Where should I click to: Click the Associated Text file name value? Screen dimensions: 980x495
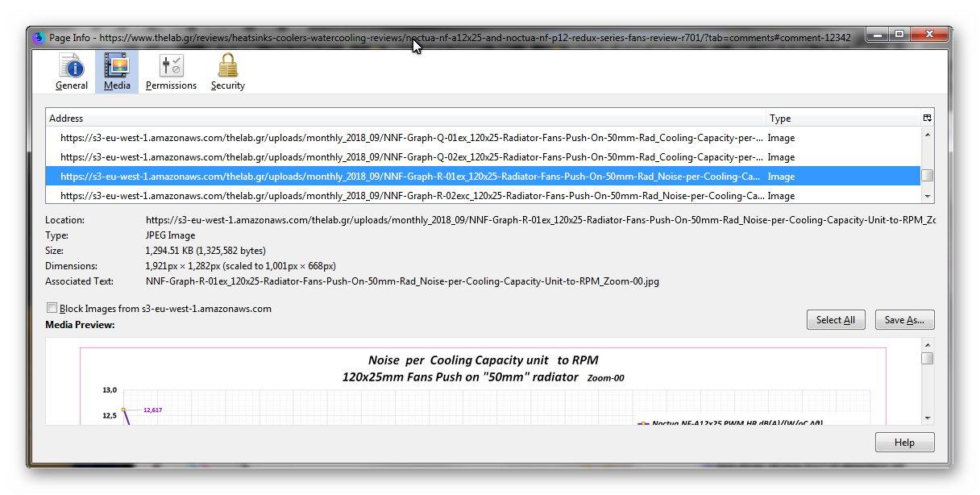click(x=402, y=281)
